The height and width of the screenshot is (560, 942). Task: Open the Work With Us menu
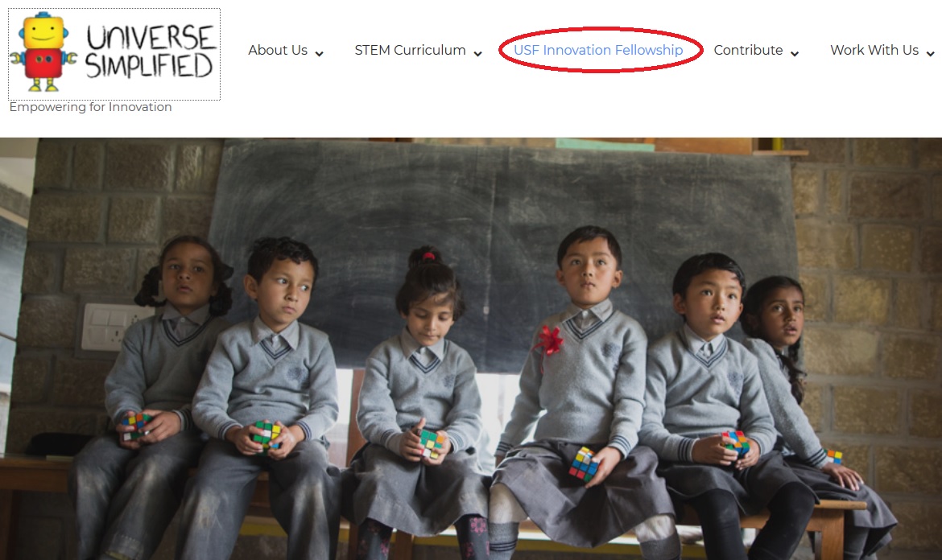[x=874, y=51]
